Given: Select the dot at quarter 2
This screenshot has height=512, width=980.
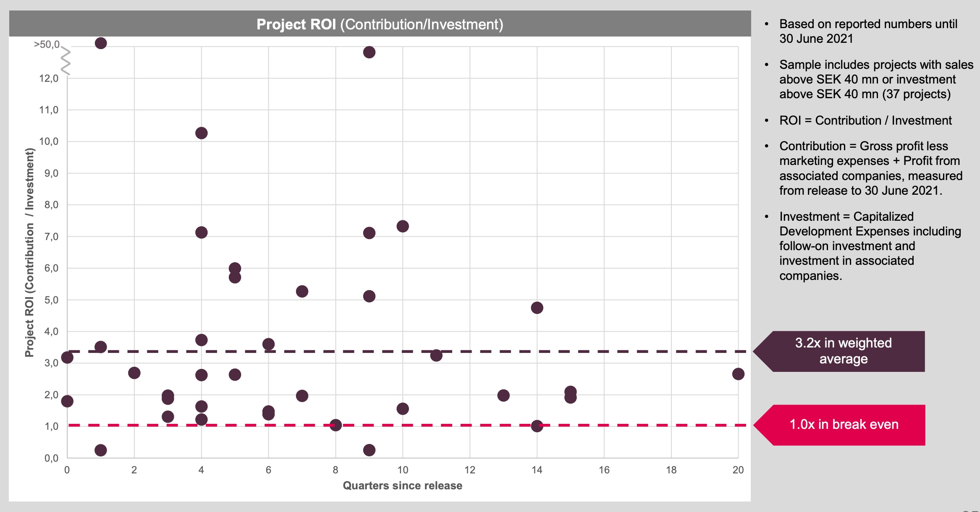Looking at the screenshot, I should click(134, 373).
